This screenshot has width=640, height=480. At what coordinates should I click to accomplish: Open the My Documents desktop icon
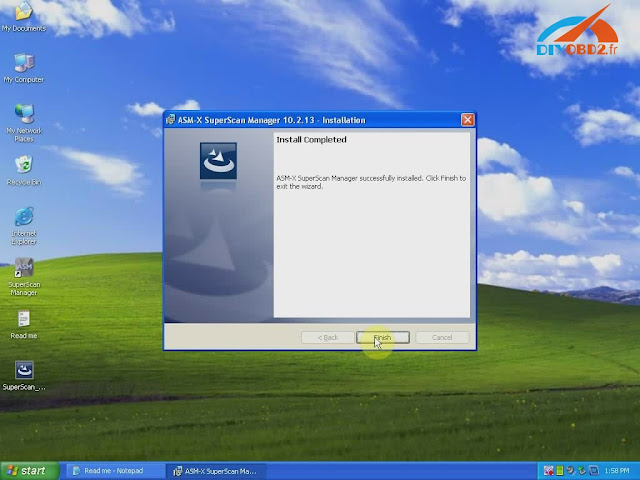click(x=24, y=17)
